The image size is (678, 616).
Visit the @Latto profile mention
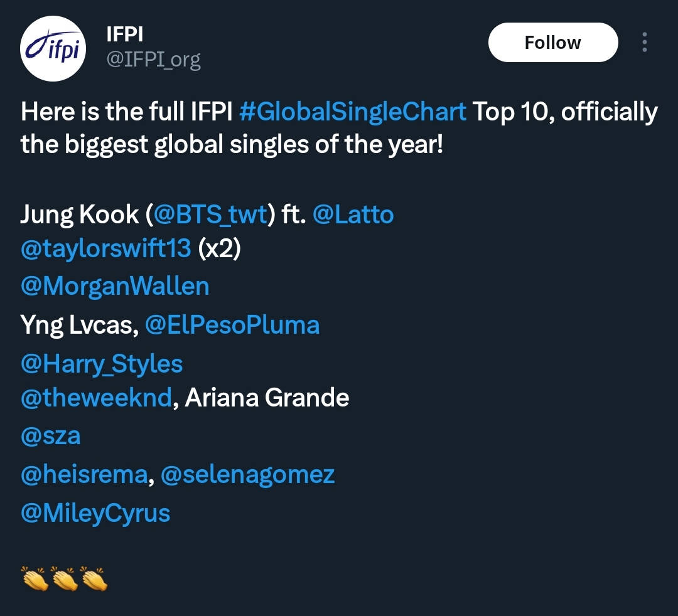coord(353,215)
